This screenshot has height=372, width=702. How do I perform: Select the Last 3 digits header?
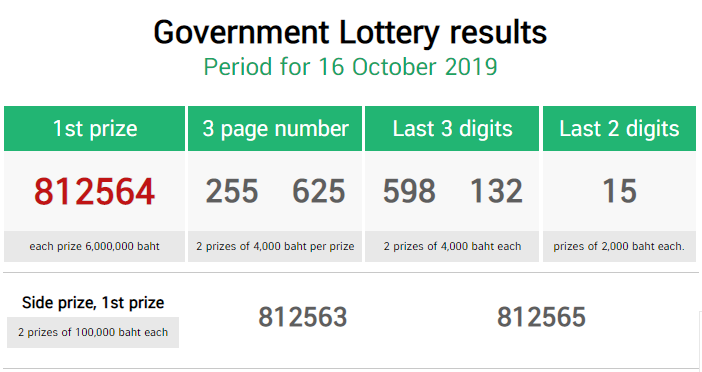pos(452,128)
